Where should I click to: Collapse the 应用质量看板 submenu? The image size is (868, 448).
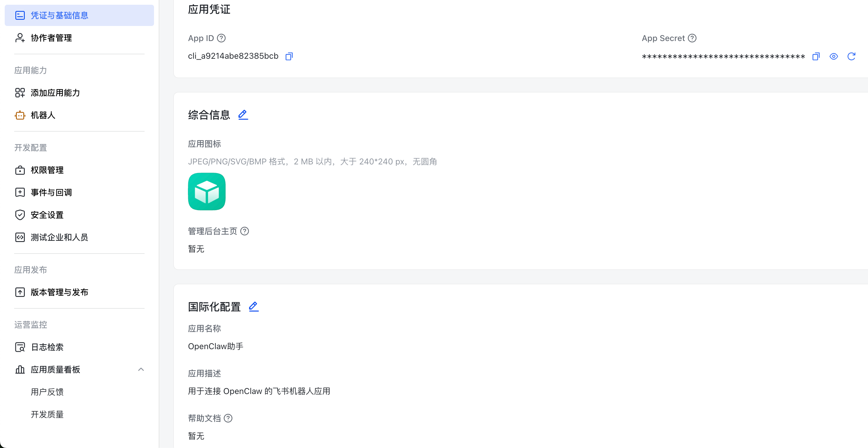coord(141,369)
